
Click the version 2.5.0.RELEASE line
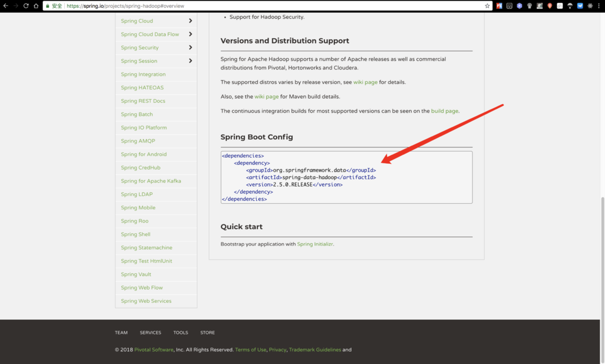point(295,184)
